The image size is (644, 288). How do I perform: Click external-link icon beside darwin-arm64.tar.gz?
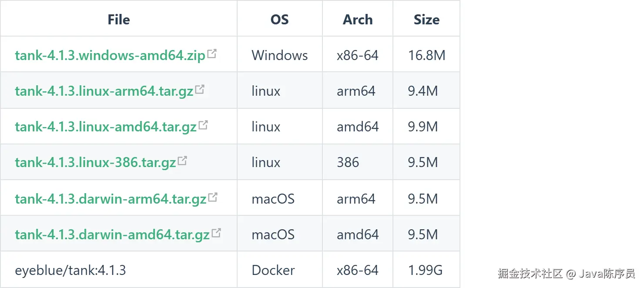213,198
